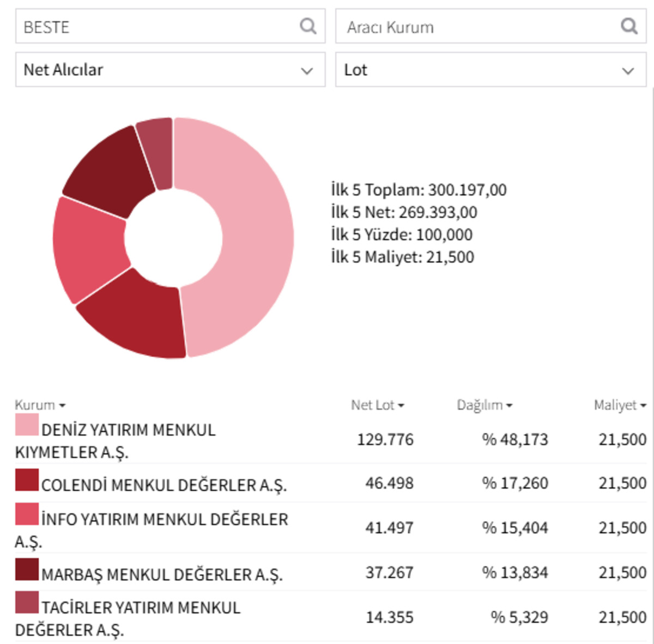
Task: Sort by the Maliyet column header
Action: point(620,405)
